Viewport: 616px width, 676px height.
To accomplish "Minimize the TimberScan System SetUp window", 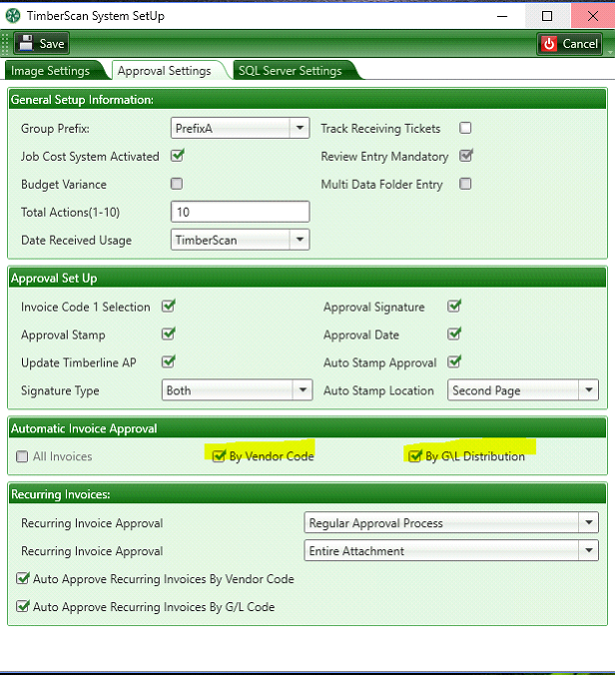I will click(x=502, y=16).
